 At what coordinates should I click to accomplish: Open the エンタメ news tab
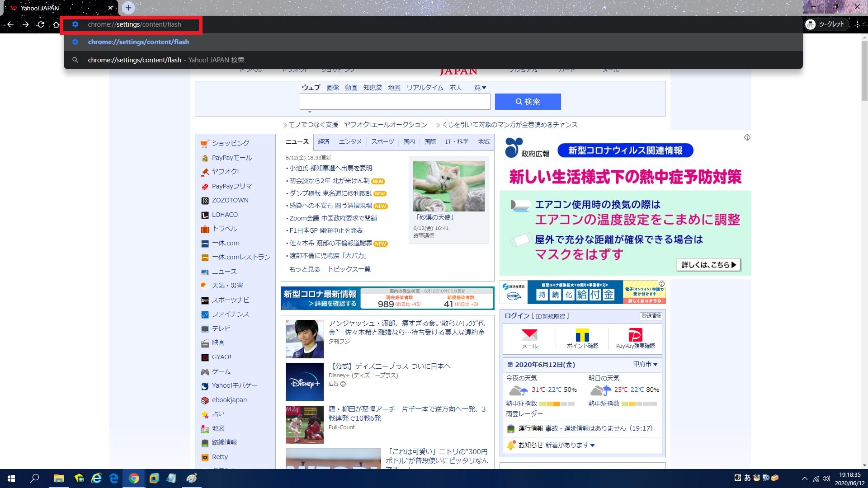pyautogui.click(x=350, y=142)
